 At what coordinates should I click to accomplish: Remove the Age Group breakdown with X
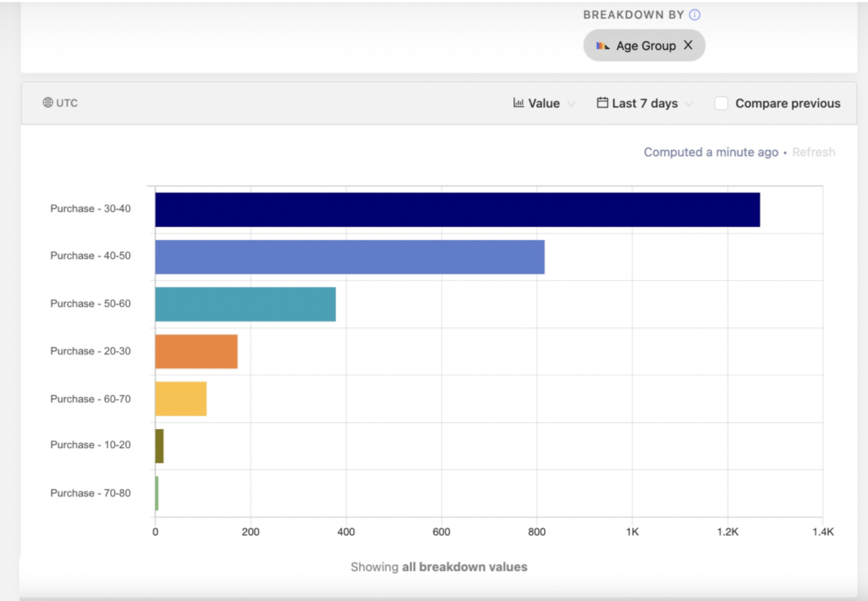coord(688,45)
